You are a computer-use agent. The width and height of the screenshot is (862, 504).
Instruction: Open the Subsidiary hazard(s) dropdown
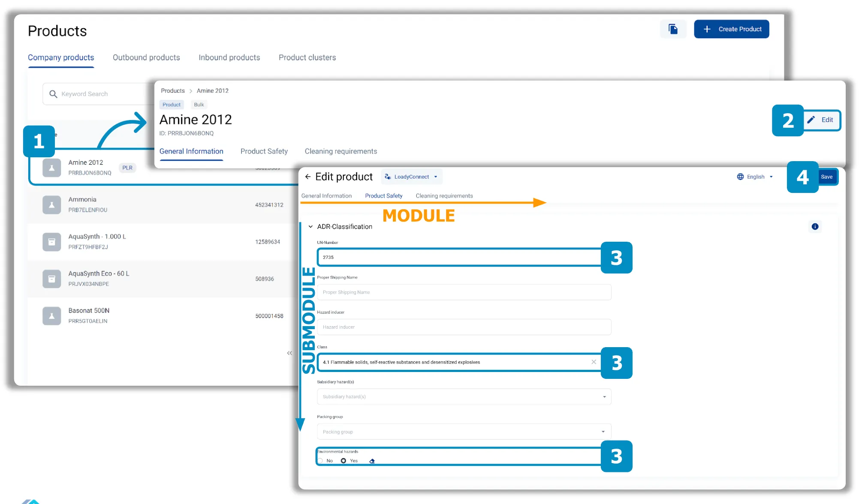coord(464,397)
